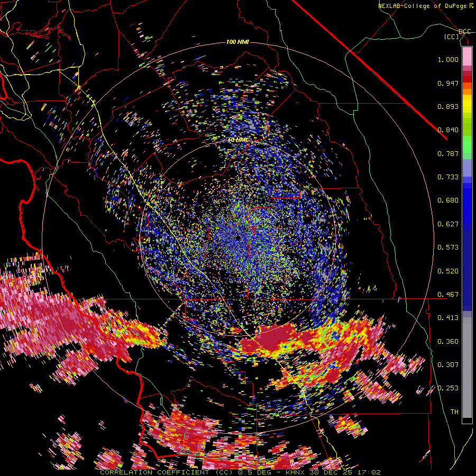Click the DCC label above color scale
476x476 pixels.
pos(465,32)
